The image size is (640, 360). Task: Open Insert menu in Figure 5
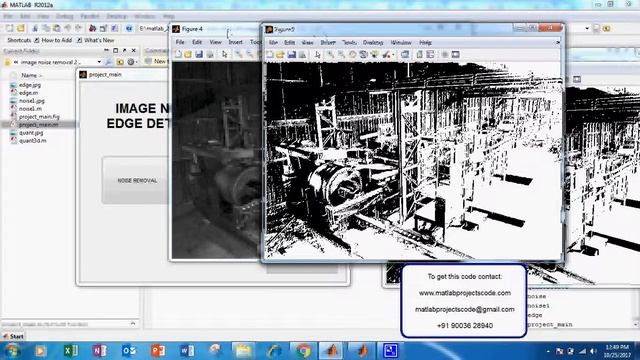pyautogui.click(x=328, y=42)
